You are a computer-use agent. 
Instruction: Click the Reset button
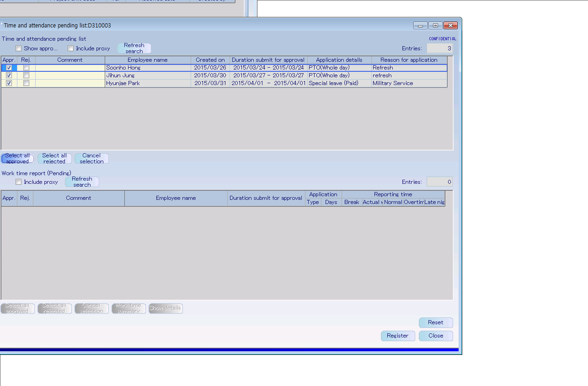coord(436,322)
